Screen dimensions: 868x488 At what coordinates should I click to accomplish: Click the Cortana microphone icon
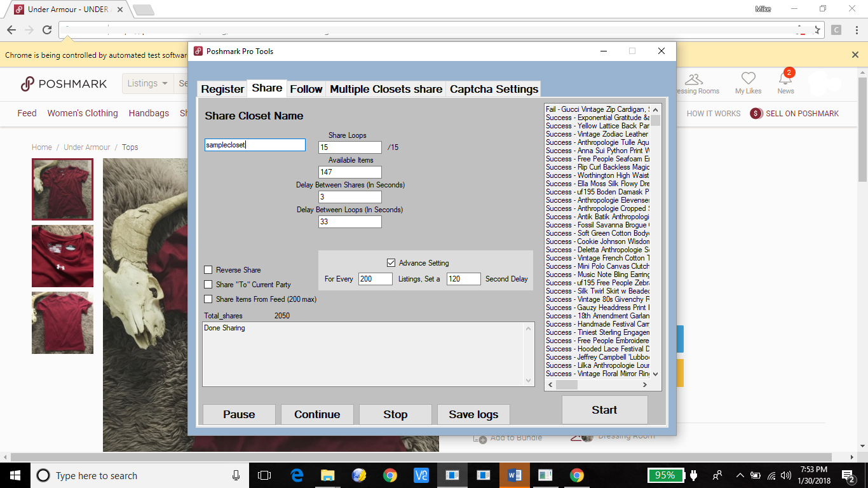[236, 475]
